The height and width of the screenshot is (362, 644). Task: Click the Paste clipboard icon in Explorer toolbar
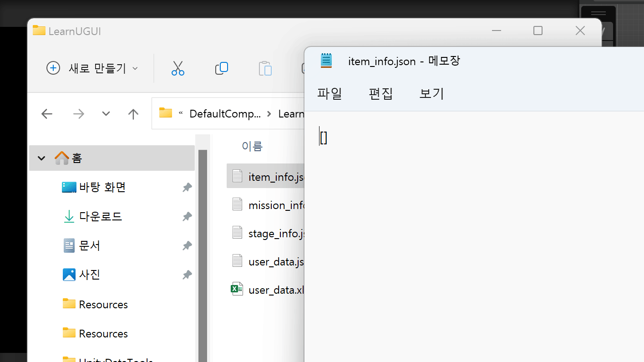coord(265,68)
